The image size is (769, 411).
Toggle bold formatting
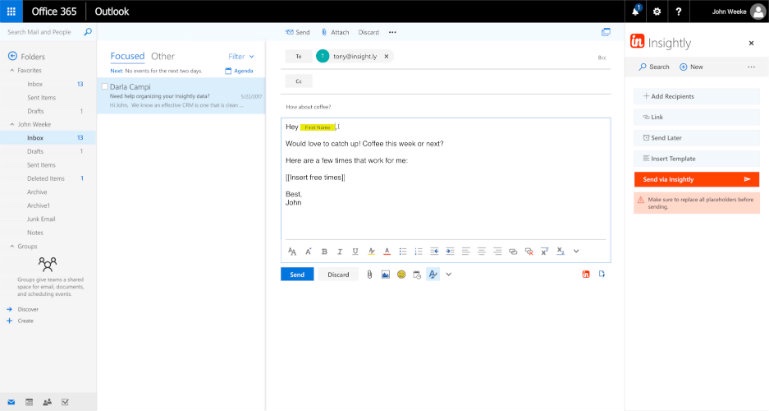(x=324, y=252)
